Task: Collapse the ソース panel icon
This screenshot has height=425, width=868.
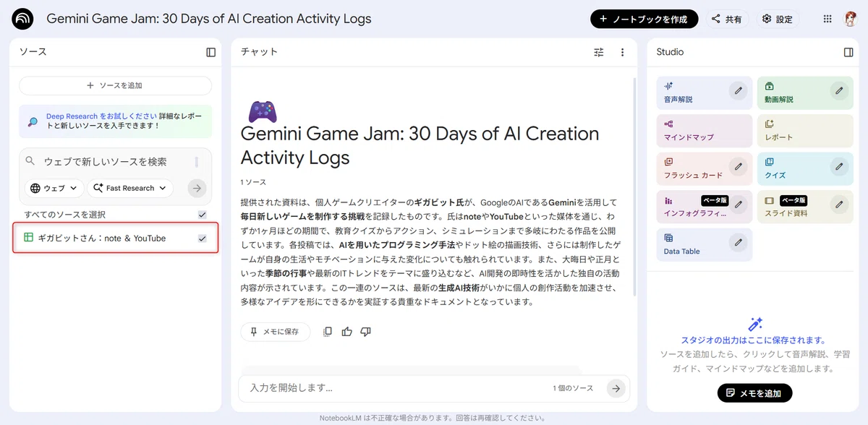Action: (210, 52)
